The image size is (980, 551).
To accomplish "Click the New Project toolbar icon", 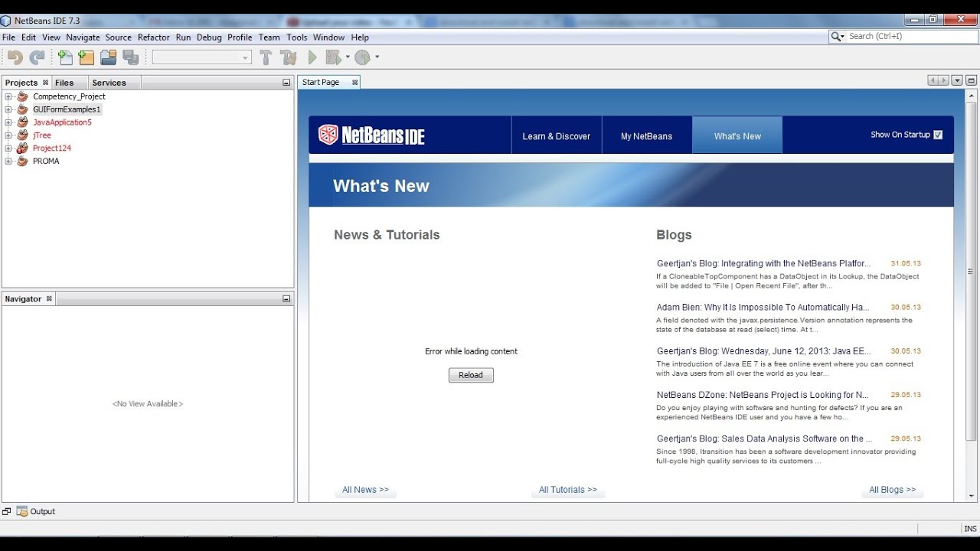I will (x=86, y=57).
